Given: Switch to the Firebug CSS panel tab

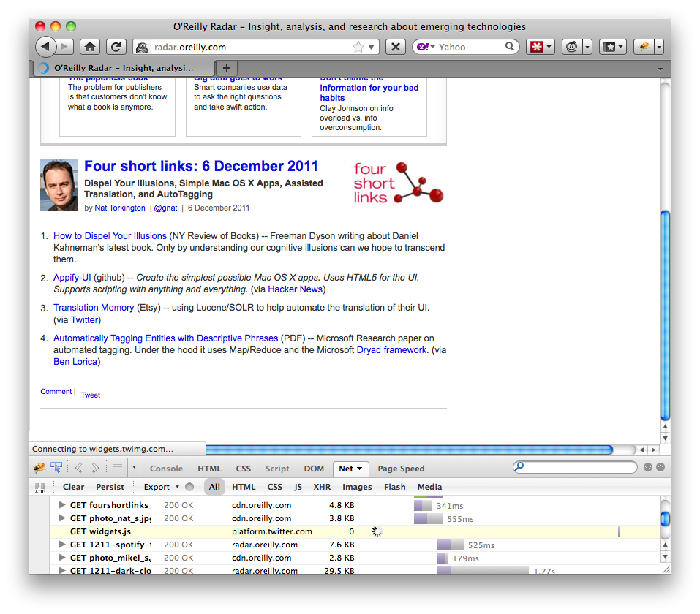Looking at the screenshot, I should (244, 469).
